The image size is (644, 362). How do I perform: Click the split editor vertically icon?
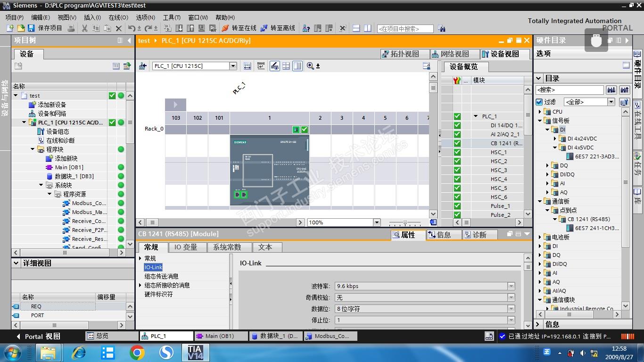[x=368, y=28]
